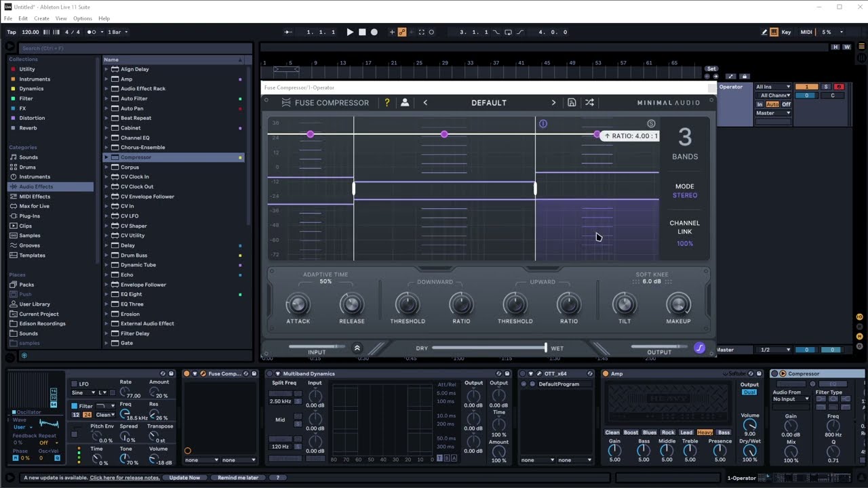Open the release notes link
The image size is (868, 488).
pos(125,478)
